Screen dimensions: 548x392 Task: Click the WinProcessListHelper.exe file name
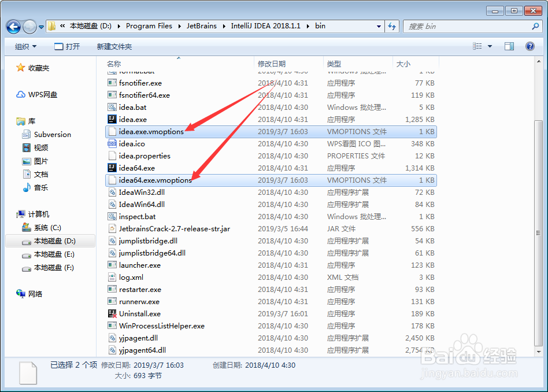162,326
